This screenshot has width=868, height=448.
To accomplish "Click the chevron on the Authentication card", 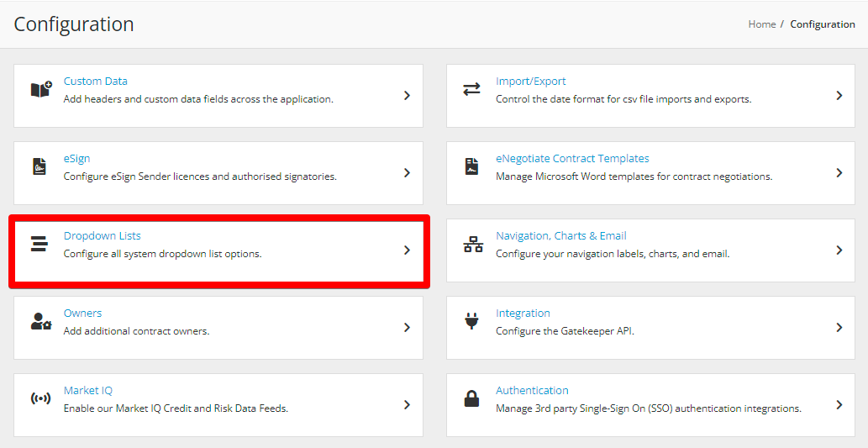I will [839, 405].
